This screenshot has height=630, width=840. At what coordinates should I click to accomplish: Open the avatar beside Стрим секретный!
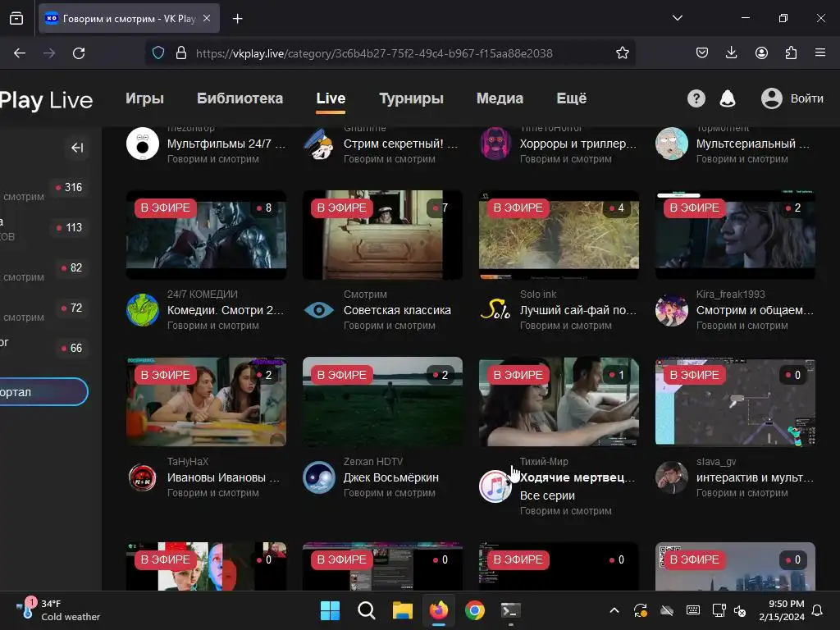(x=319, y=144)
